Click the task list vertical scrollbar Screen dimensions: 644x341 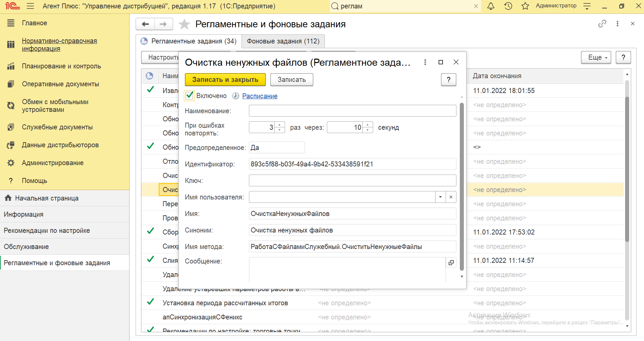point(627,169)
